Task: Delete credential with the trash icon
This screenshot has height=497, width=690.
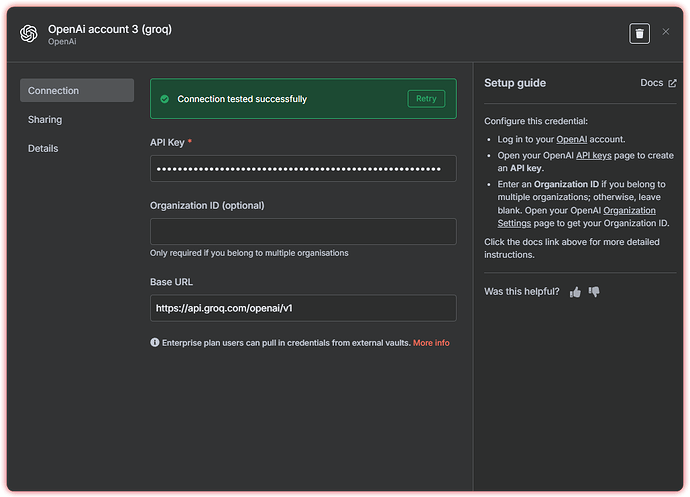Action: [639, 33]
